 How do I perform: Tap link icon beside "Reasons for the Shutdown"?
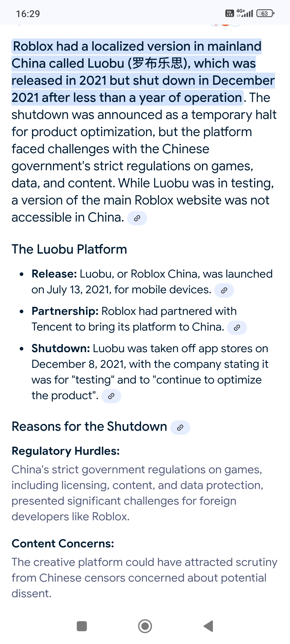tap(180, 428)
